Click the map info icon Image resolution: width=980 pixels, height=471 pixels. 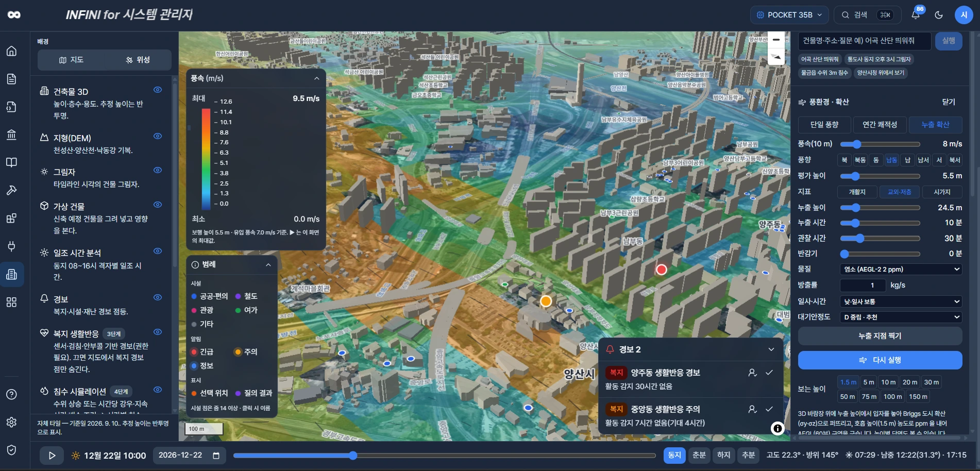pyautogui.click(x=777, y=428)
